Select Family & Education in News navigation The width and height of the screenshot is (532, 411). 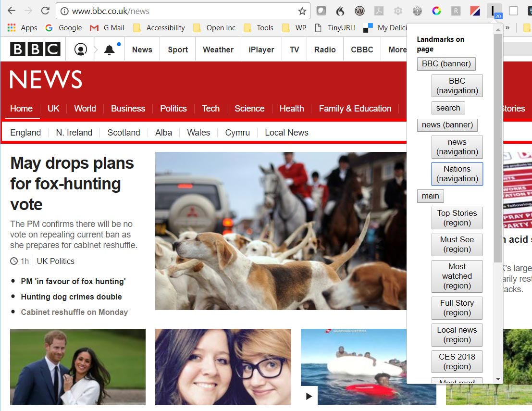click(x=355, y=109)
